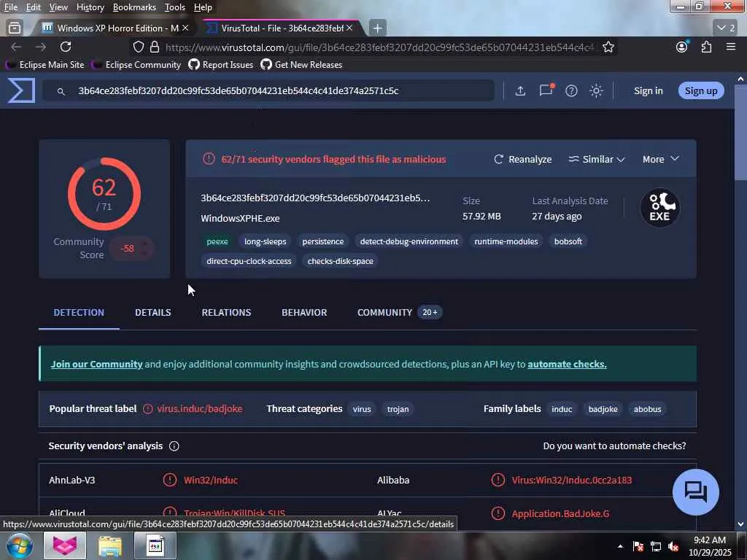Open Eclipse Main Site bookmark
The width and height of the screenshot is (747, 560).
(45, 65)
